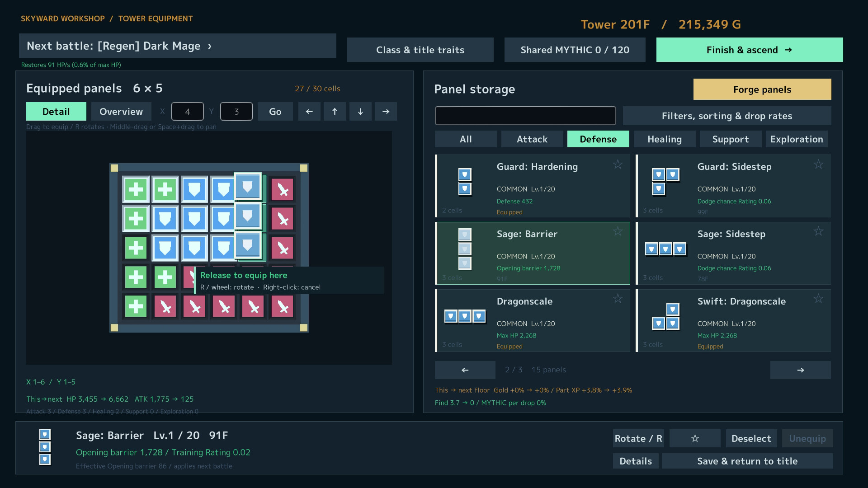The image size is (868, 488).
Task: Go to next storage page
Action: 800,370
